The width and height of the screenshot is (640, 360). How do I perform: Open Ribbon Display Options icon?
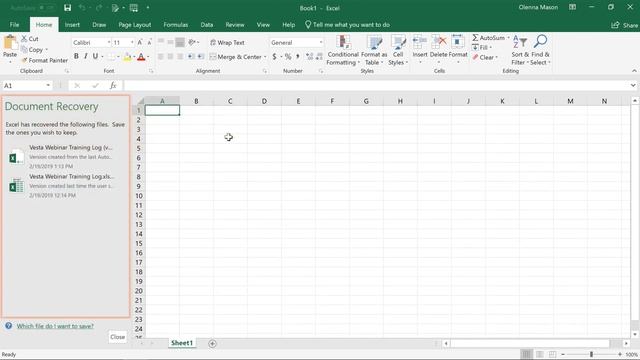pos(573,7)
